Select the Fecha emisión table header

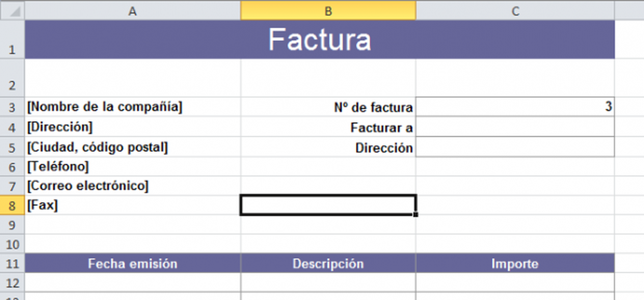coord(132,263)
